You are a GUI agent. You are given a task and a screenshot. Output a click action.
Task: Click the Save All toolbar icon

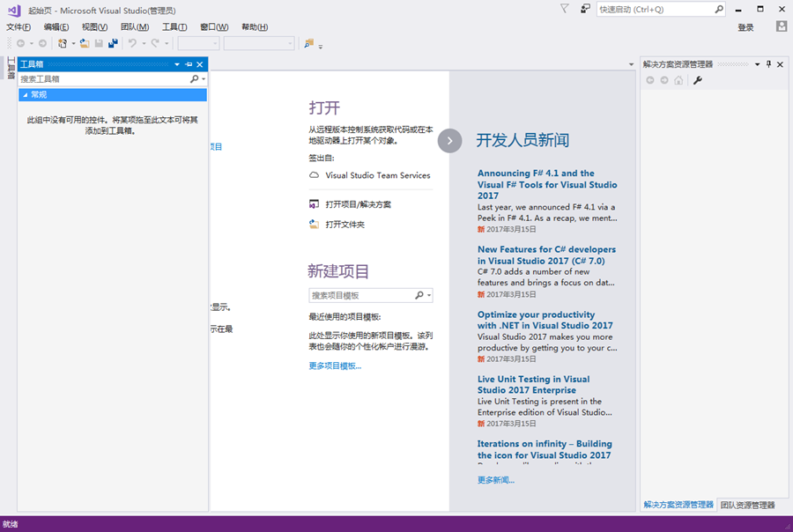113,43
